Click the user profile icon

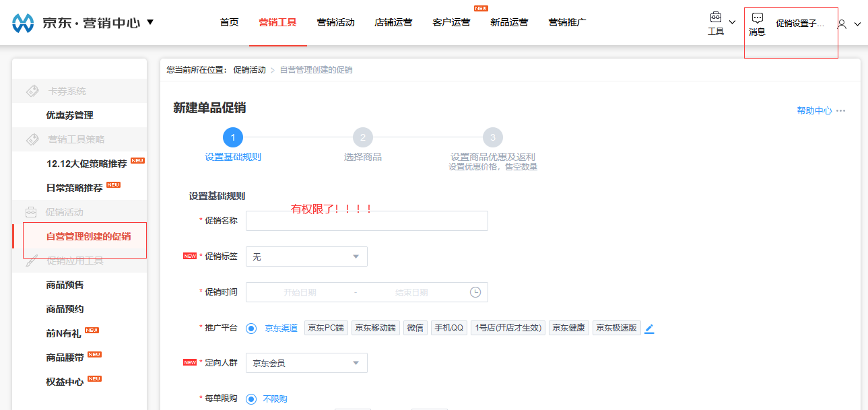point(842,24)
